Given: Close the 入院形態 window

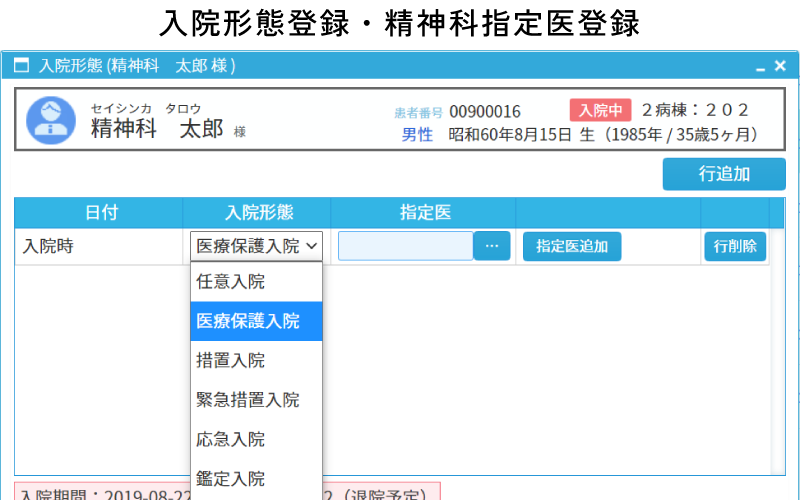Looking at the screenshot, I should tap(780, 66).
